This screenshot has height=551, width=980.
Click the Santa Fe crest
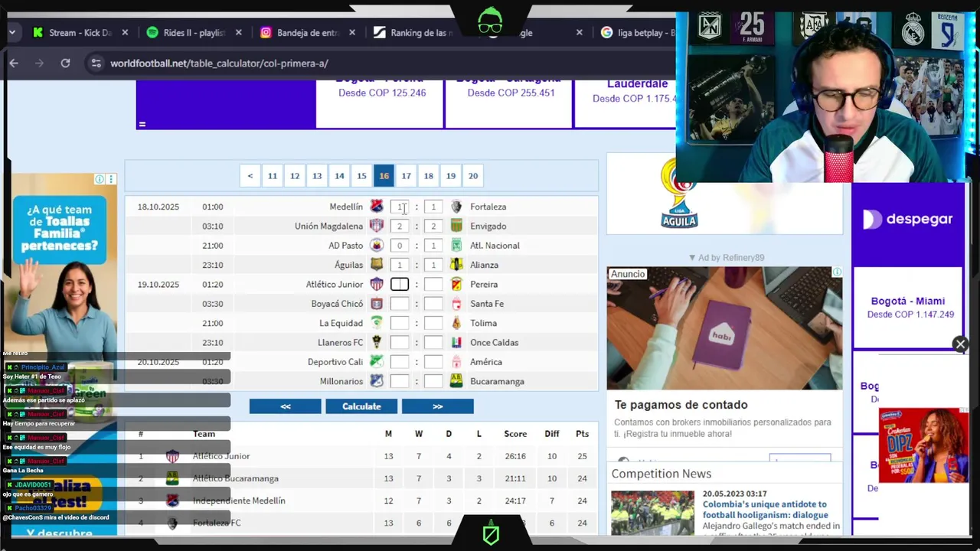[x=456, y=304]
